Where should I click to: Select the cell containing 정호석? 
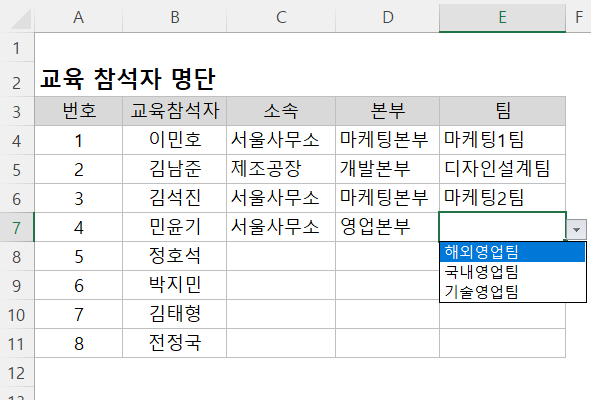tap(175, 256)
